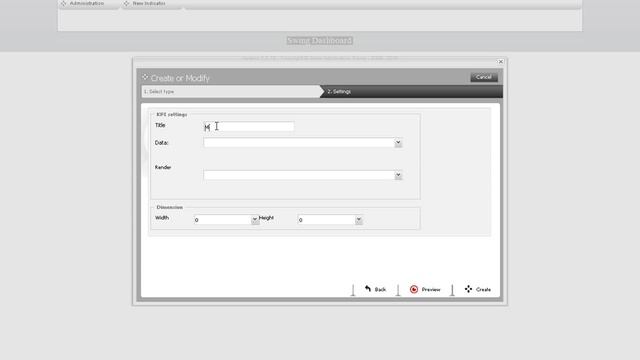Viewport: 640px width, 360px height.
Task: Click the Height field label
Action: (266, 218)
